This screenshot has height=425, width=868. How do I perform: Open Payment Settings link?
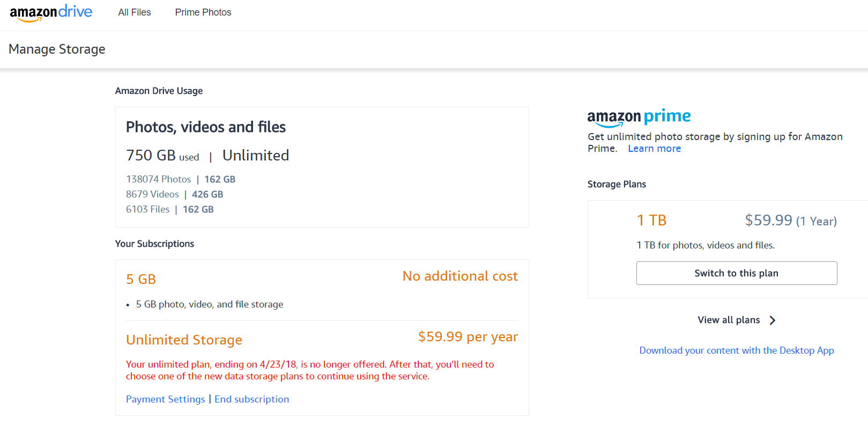click(x=165, y=399)
